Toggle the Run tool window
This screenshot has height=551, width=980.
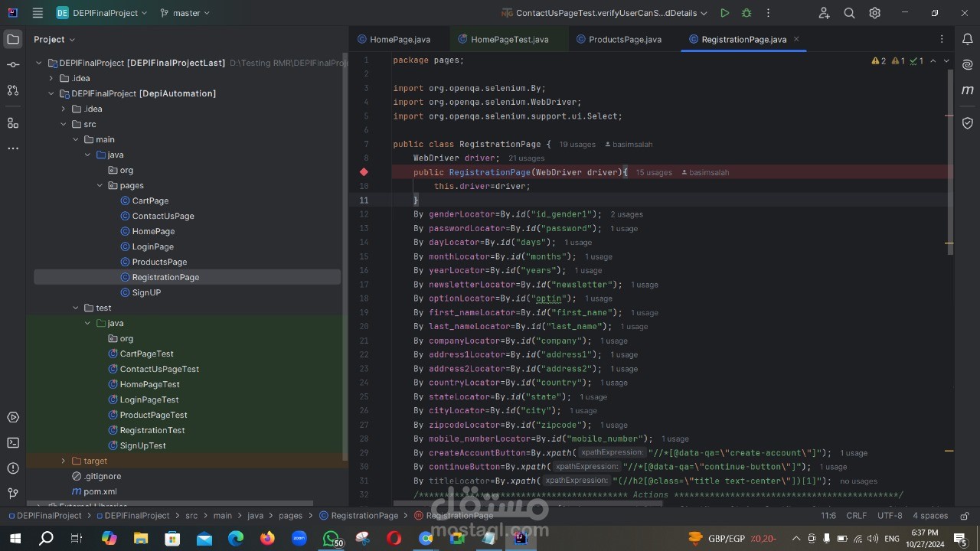tap(12, 417)
